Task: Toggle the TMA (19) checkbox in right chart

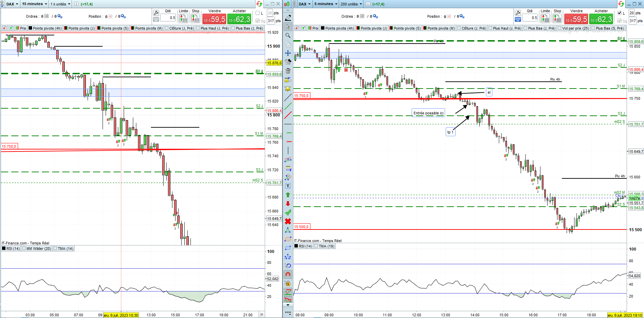Action: [x=317, y=246]
